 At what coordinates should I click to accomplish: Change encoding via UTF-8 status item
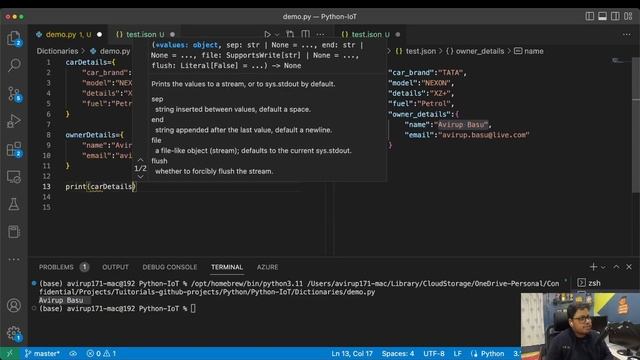433,353
